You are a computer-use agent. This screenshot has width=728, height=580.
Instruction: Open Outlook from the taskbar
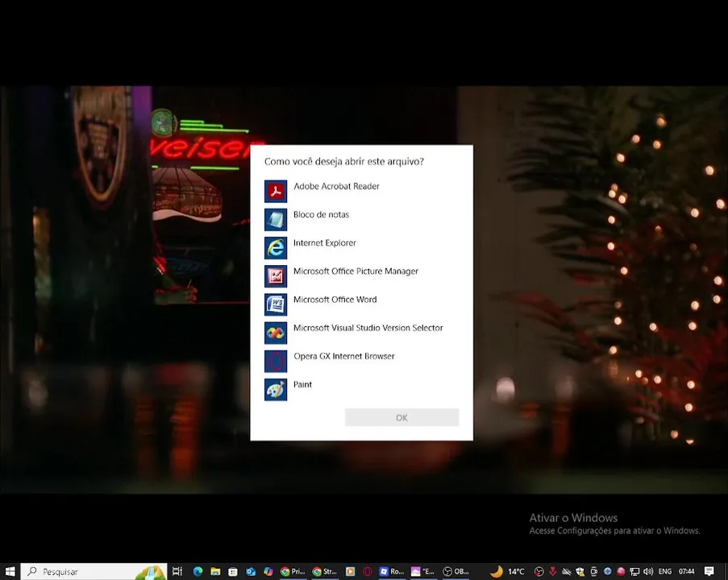coord(251,571)
